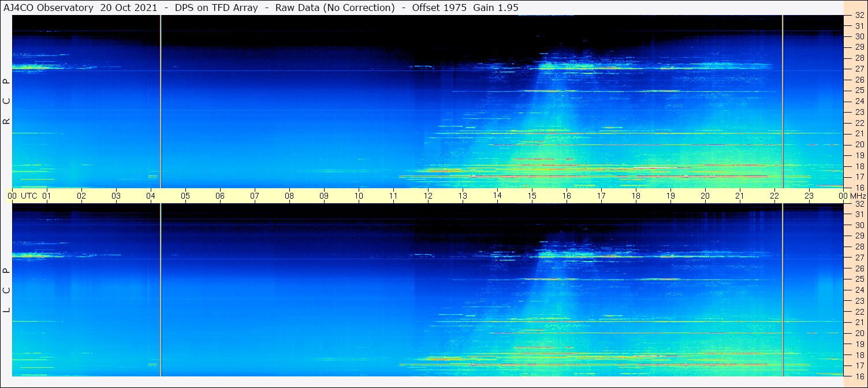868x388 pixels.
Task: Click the 09 hour tick label
Action: (324, 196)
